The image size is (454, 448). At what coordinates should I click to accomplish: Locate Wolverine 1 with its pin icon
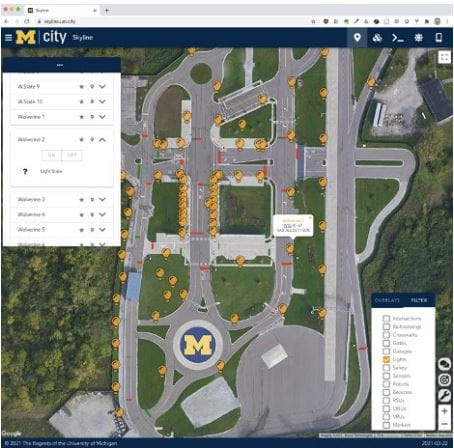[x=92, y=117]
